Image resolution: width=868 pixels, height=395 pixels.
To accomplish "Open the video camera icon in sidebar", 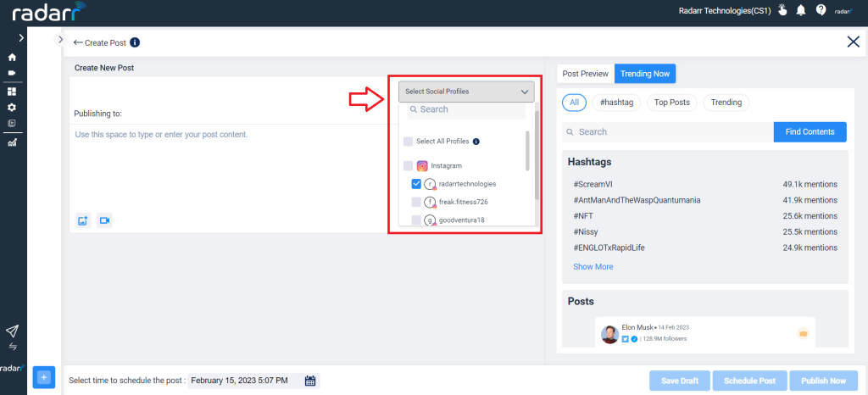I will pyautogui.click(x=12, y=73).
